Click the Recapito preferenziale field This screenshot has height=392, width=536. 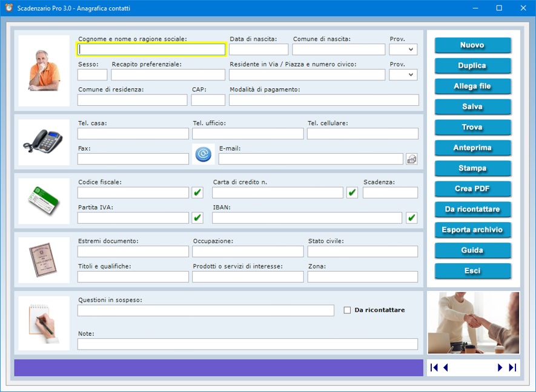168,75
